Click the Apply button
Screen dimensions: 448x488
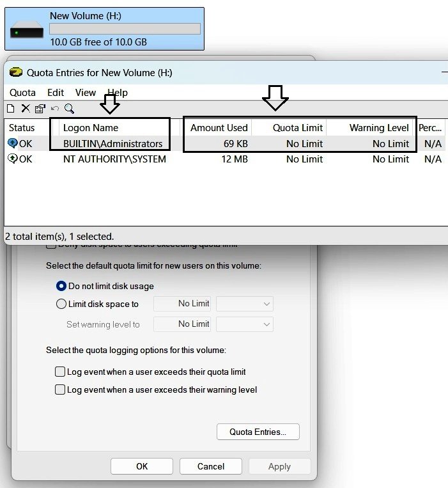point(279,466)
